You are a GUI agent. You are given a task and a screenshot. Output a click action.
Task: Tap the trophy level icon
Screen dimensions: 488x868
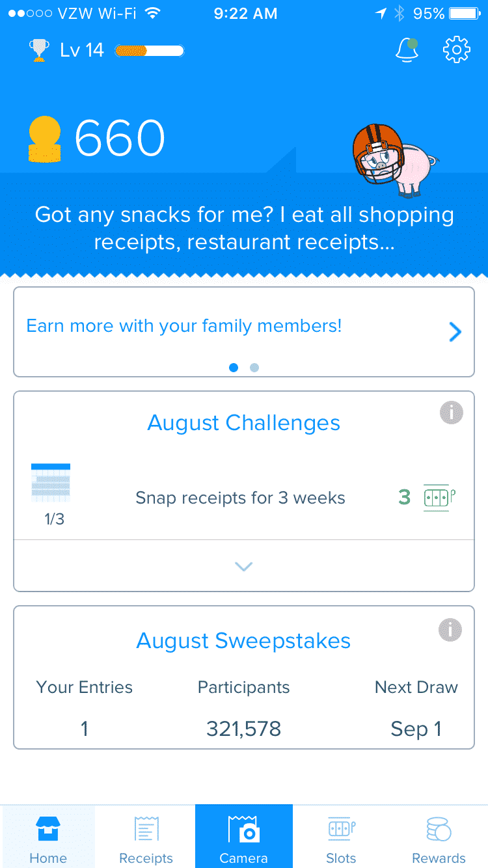[40, 50]
